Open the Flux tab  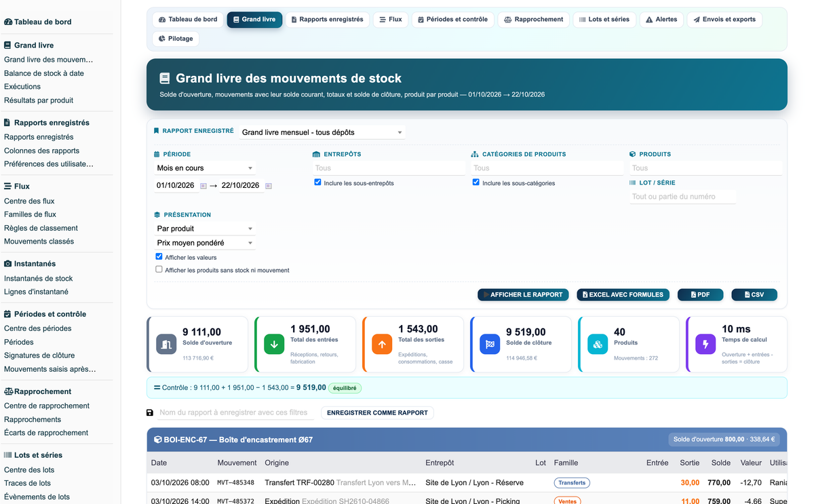pyautogui.click(x=391, y=20)
